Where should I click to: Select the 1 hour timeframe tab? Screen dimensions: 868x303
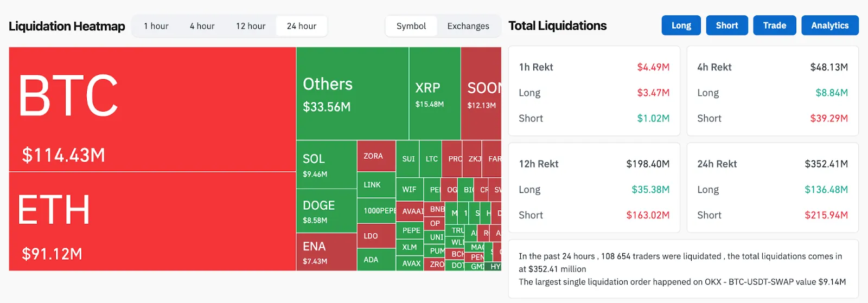156,26
